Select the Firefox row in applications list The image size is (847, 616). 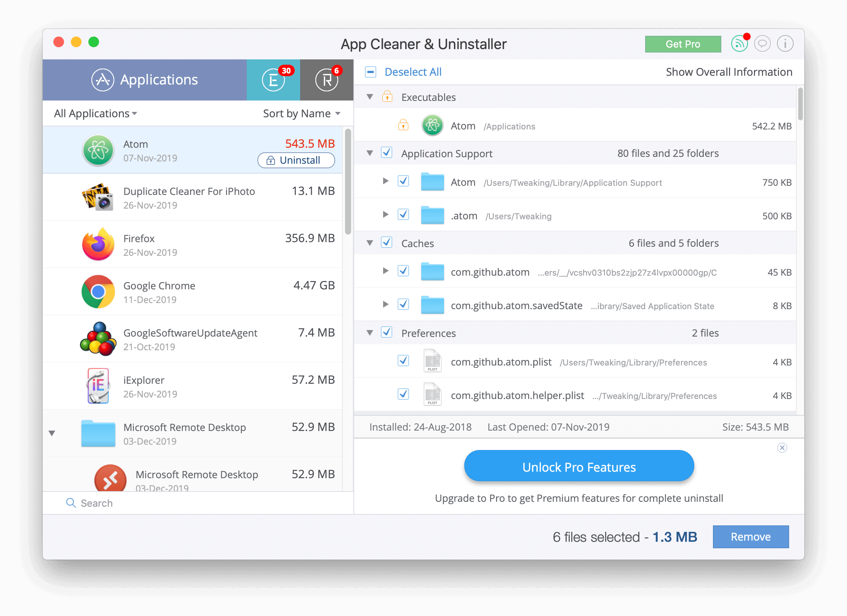click(192, 244)
